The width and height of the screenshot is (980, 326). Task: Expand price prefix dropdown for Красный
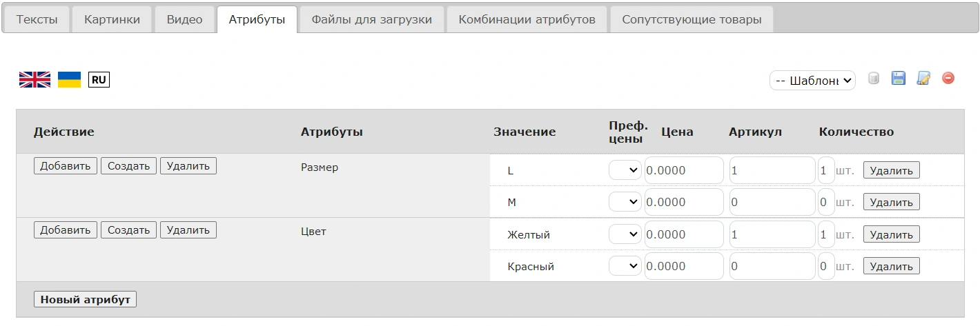click(625, 266)
